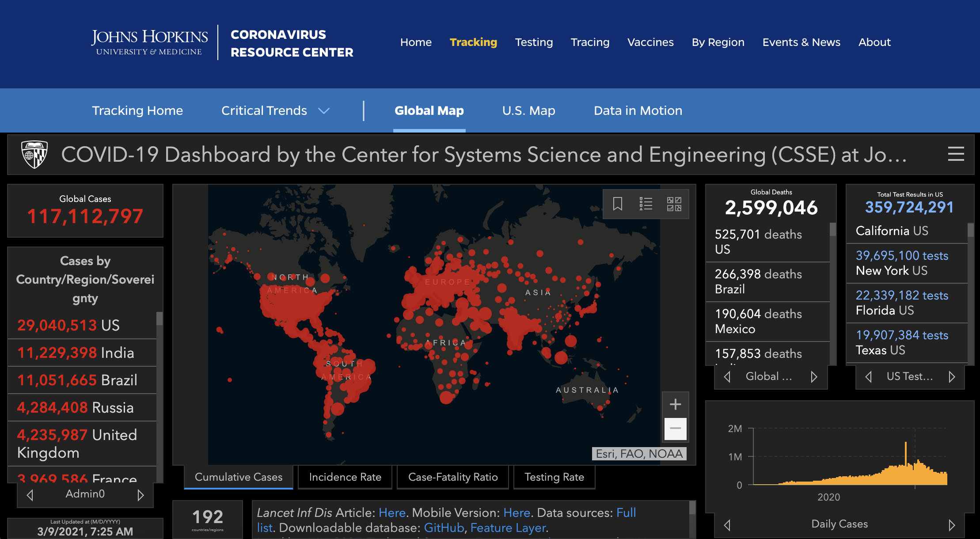Switch to the Incidence Rate tab
Image resolution: width=980 pixels, height=539 pixels.
click(345, 477)
